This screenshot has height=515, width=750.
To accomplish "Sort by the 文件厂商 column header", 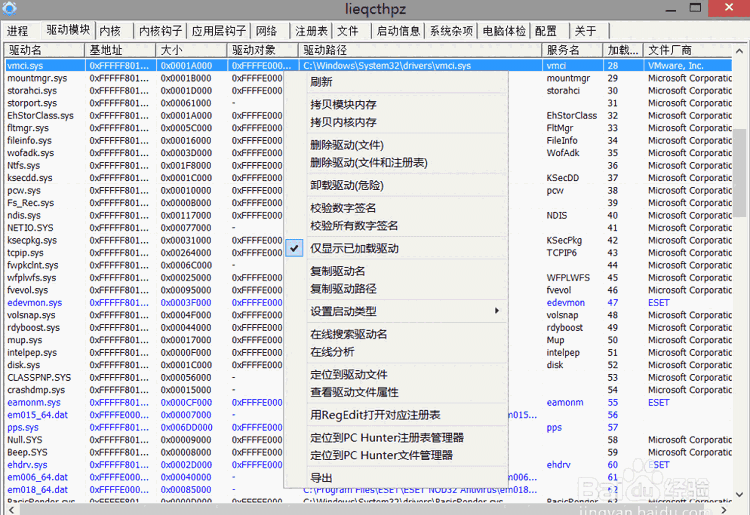I will tap(669, 49).
